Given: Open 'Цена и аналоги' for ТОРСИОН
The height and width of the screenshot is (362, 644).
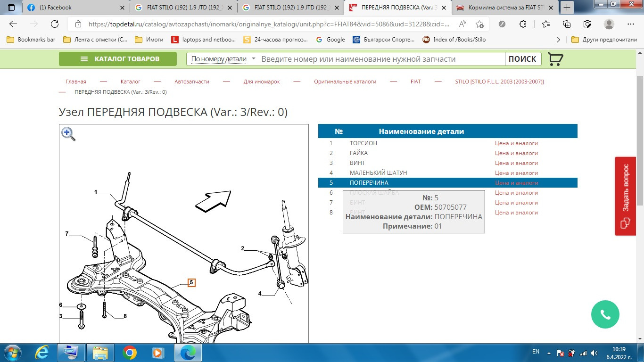Looking at the screenshot, I should pos(516,143).
